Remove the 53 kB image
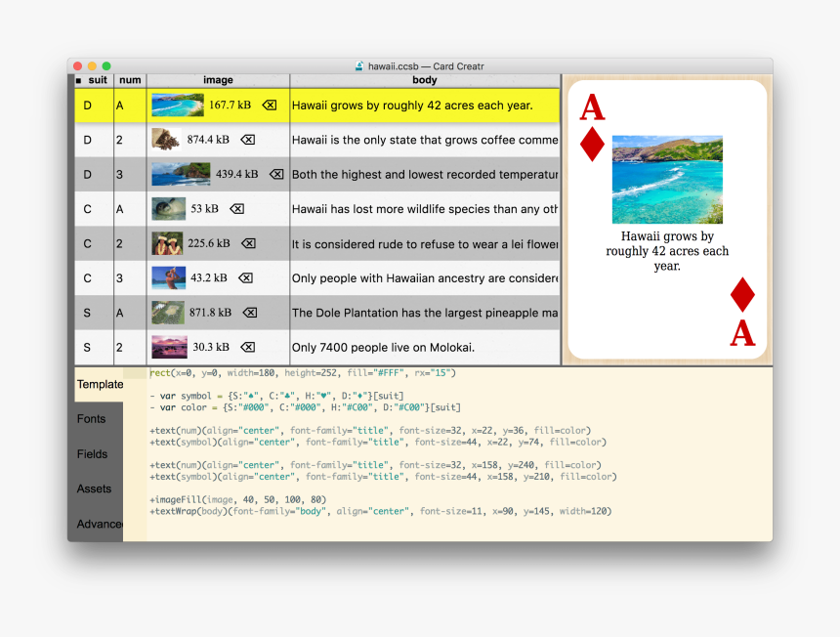 pos(236,209)
